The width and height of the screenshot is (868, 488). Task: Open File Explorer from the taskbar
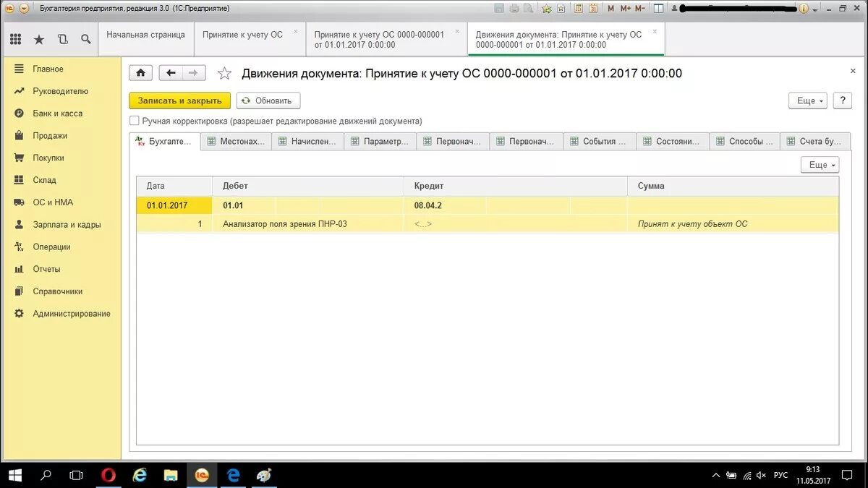point(171,475)
